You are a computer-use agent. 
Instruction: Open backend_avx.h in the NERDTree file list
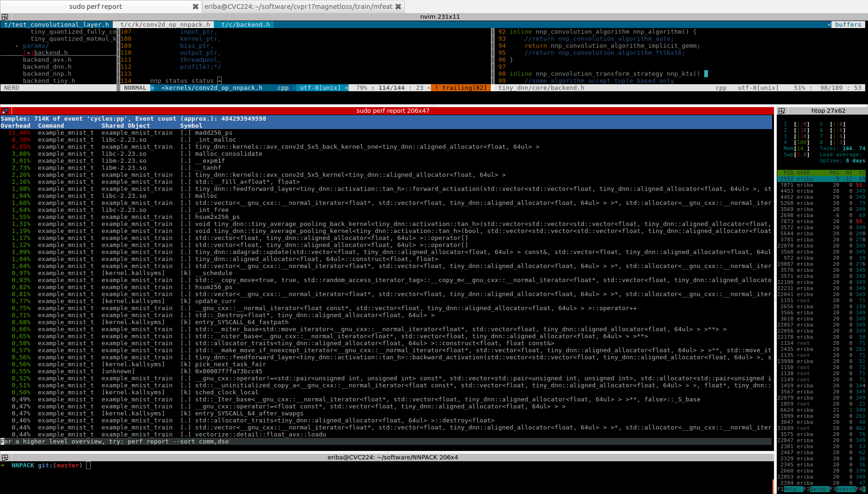[x=47, y=60]
